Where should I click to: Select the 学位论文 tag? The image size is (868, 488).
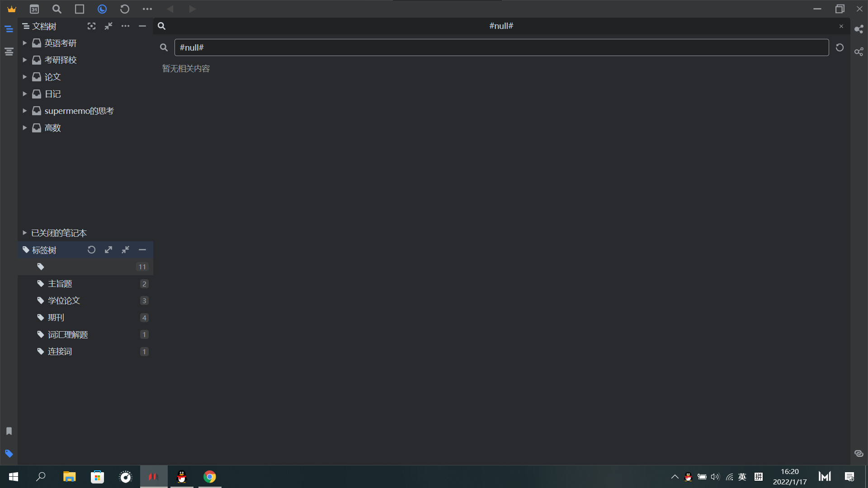click(x=64, y=300)
